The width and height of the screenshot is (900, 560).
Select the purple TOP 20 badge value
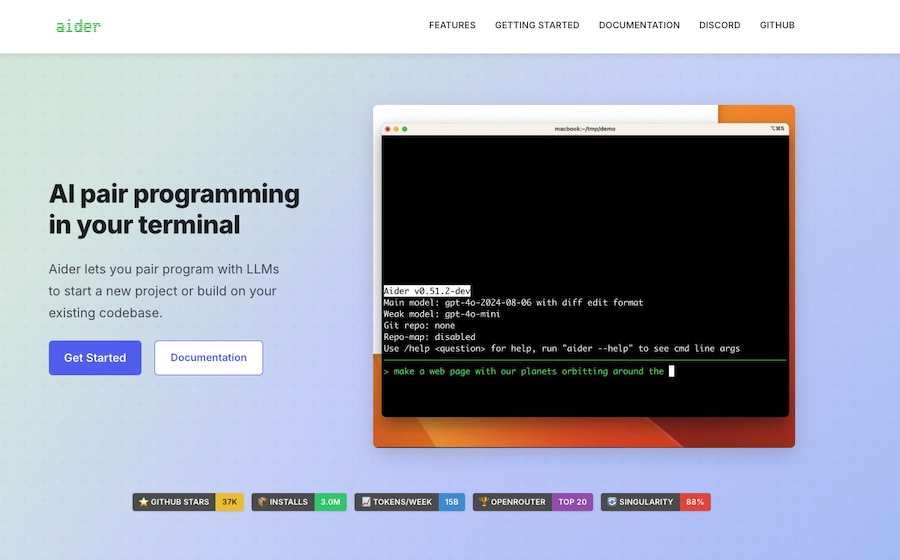573,502
